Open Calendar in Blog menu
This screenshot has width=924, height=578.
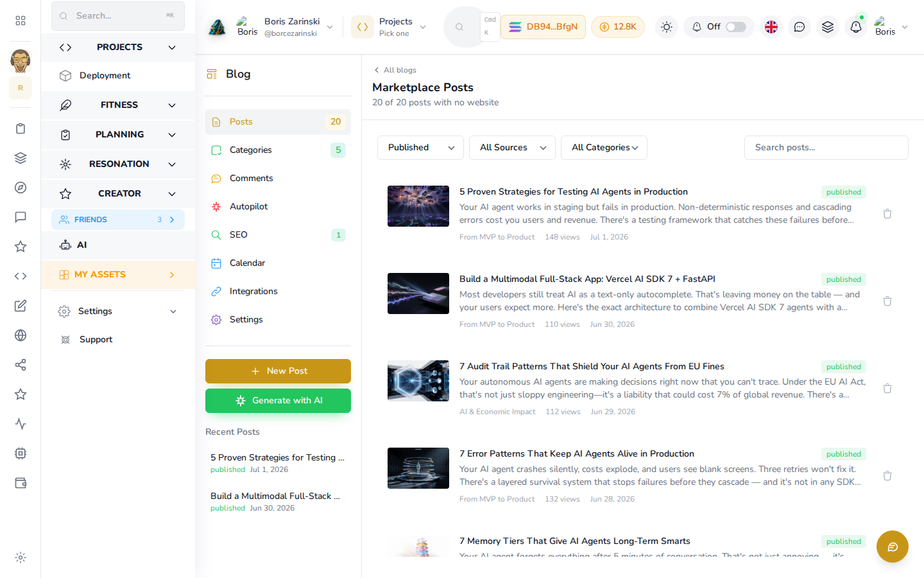(278, 263)
